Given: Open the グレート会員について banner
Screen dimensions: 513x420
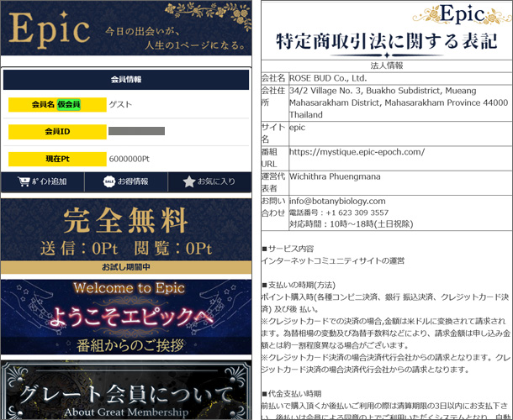Looking at the screenshot, I should (126, 390).
